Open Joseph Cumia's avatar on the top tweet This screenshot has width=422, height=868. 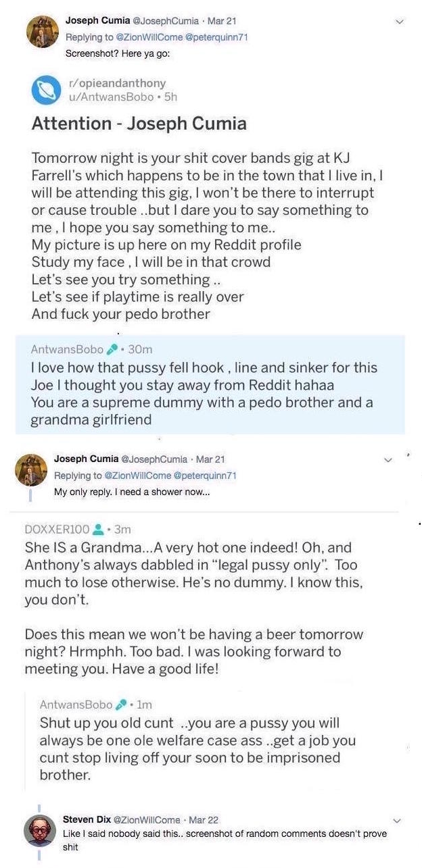(42, 31)
